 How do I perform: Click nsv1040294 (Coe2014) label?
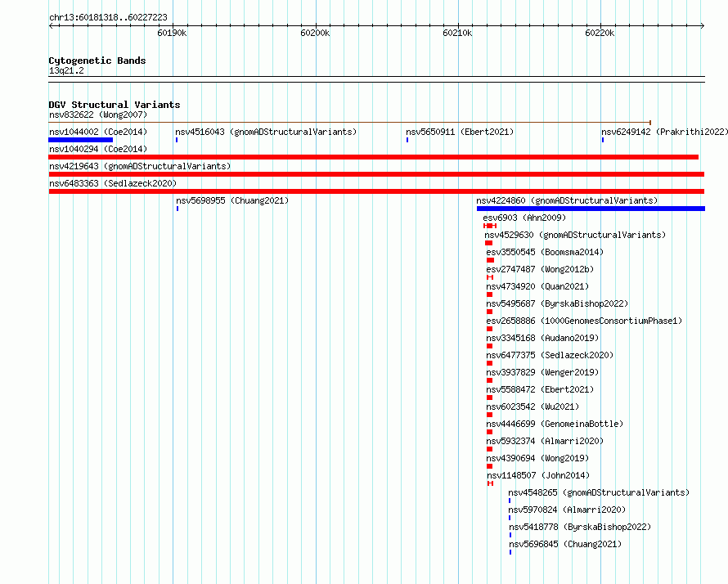click(98, 149)
